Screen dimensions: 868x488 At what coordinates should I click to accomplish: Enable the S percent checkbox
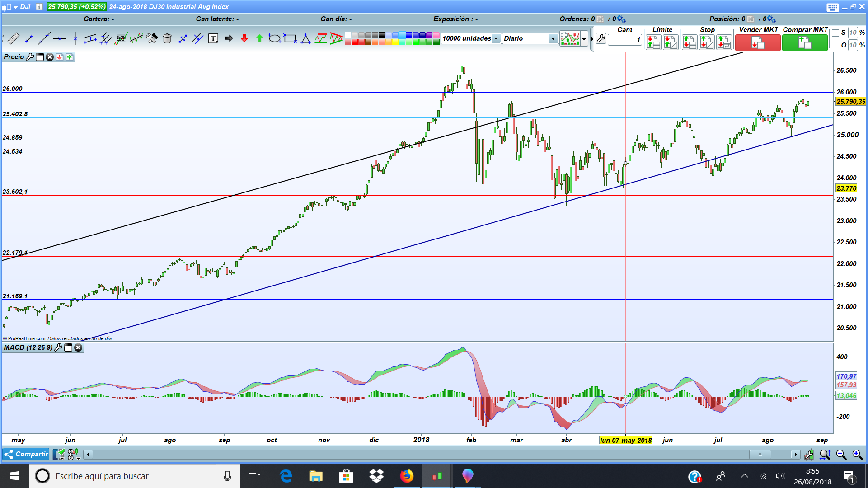tap(835, 33)
